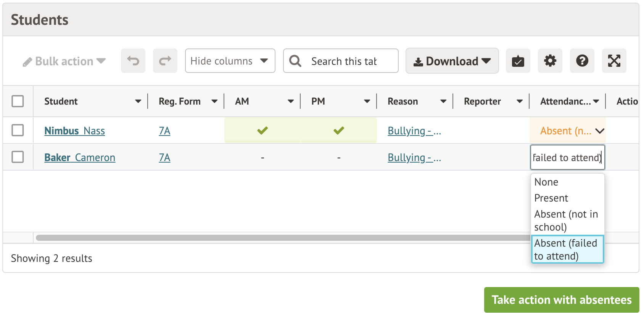The image size is (644, 313).
Task: Tick the checkbox for Baker Cameron
Action: pos(18,157)
